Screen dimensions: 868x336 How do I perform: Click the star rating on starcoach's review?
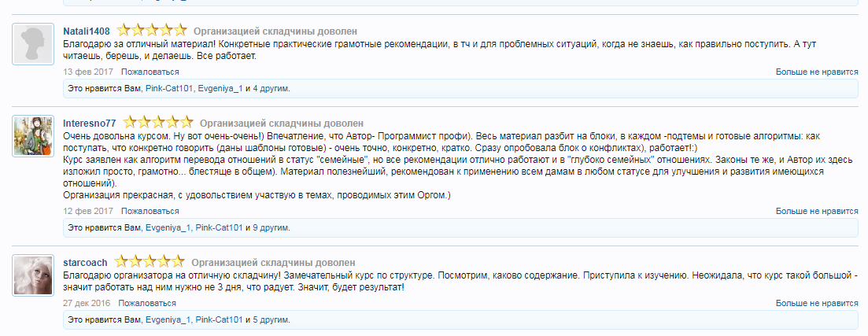click(x=150, y=262)
